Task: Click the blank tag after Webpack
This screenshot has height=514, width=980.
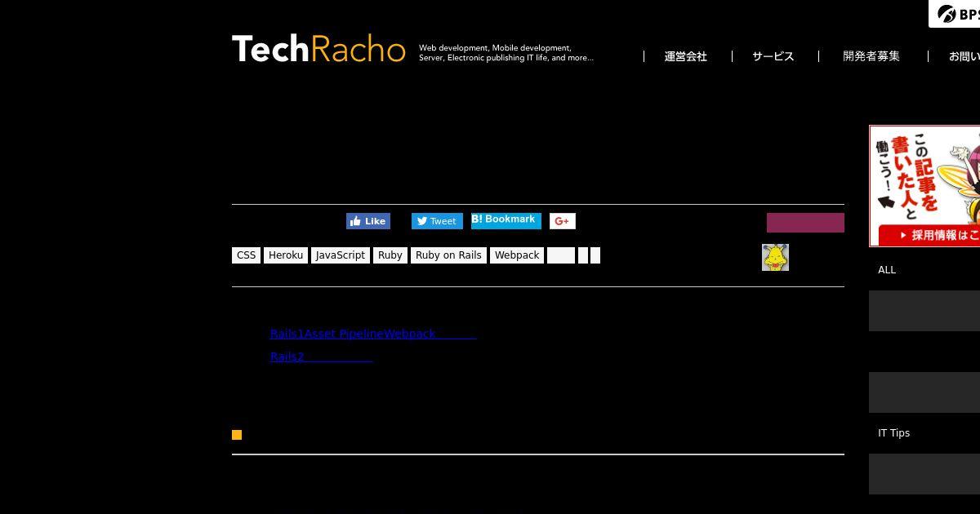Action: tap(561, 255)
